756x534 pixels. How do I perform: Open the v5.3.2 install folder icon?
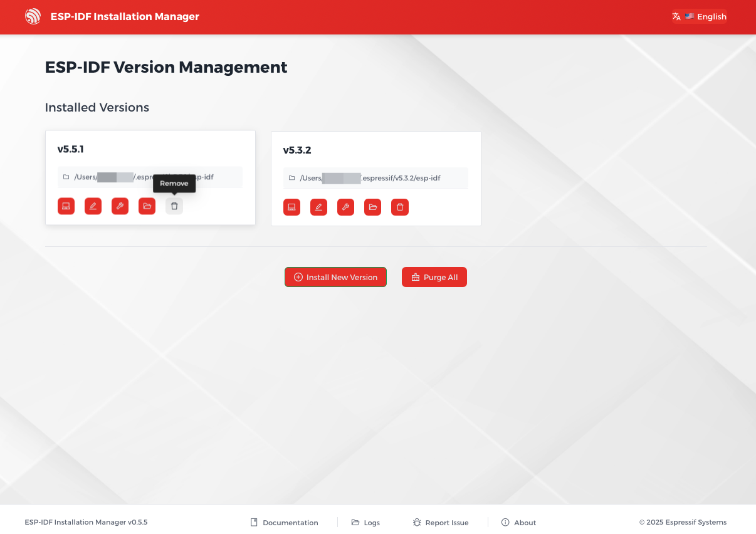pos(372,207)
